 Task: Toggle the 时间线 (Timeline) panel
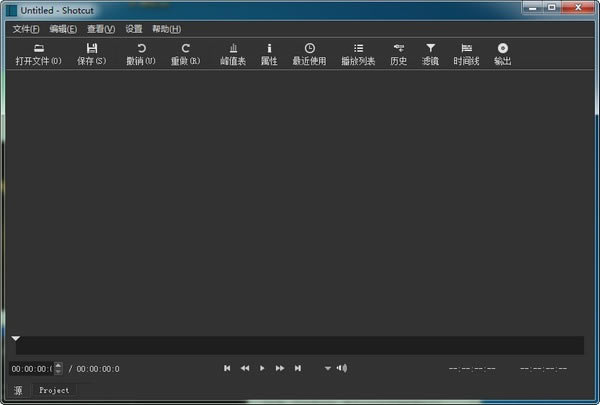(x=466, y=54)
